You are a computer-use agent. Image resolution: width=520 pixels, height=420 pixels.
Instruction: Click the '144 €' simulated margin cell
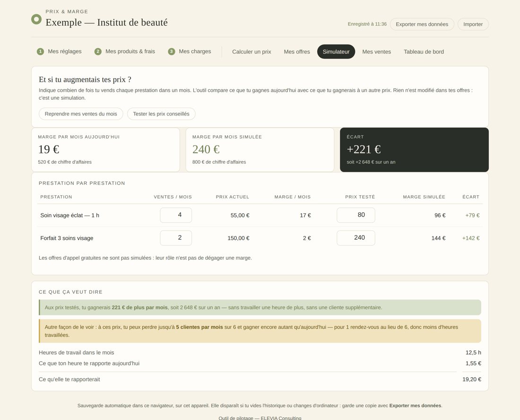coord(438,238)
